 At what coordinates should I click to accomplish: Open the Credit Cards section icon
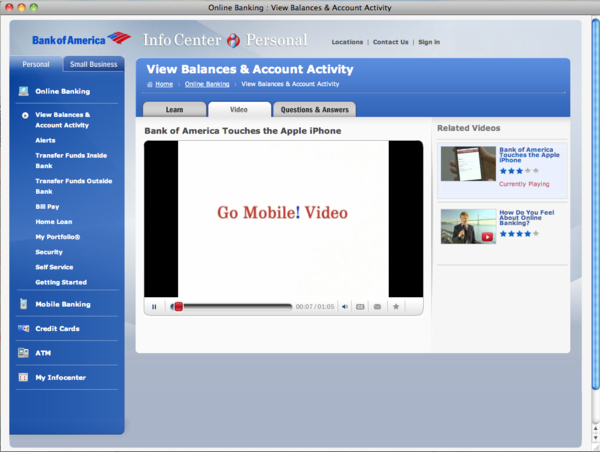click(x=23, y=328)
